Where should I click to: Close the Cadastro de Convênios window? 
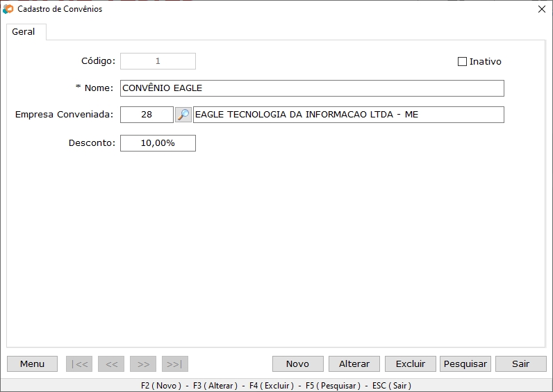[x=542, y=9]
